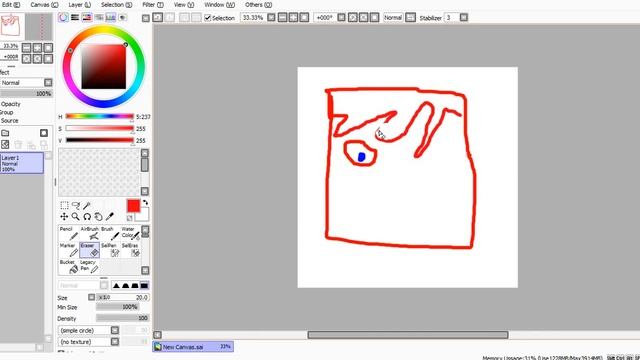The height and width of the screenshot is (360, 640).
Task: Create a new layer folder
Action: [x=5, y=133]
